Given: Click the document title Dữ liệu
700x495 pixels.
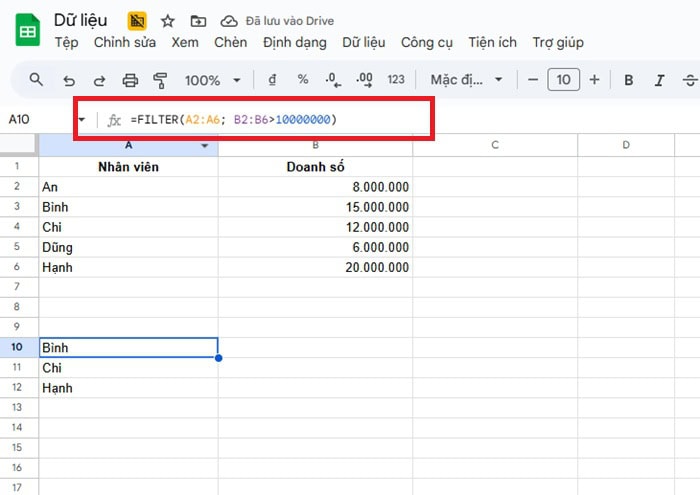Looking at the screenshot, I should coord(80,21).
